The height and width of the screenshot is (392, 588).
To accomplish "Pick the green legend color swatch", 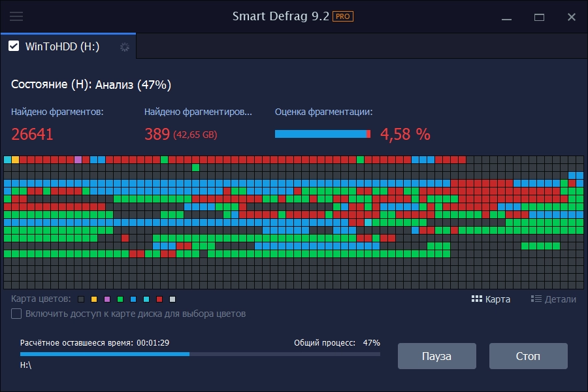I will pos(120,299).
